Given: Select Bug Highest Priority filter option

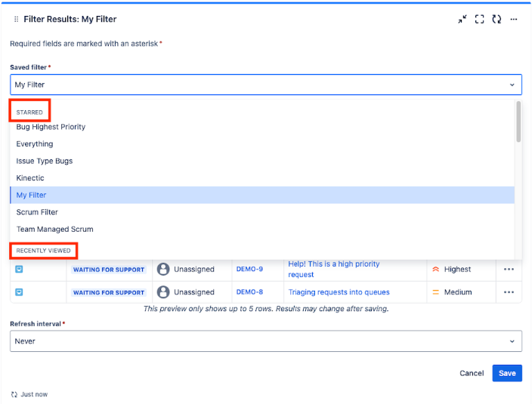Looking at the screenshot, I should (262, 127).
